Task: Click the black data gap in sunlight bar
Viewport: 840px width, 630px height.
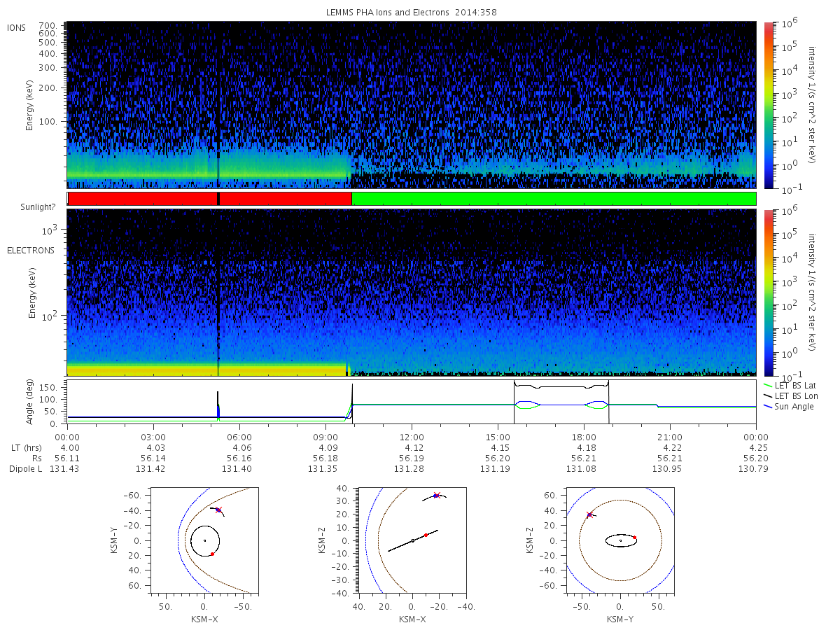Action: [218, 199]
